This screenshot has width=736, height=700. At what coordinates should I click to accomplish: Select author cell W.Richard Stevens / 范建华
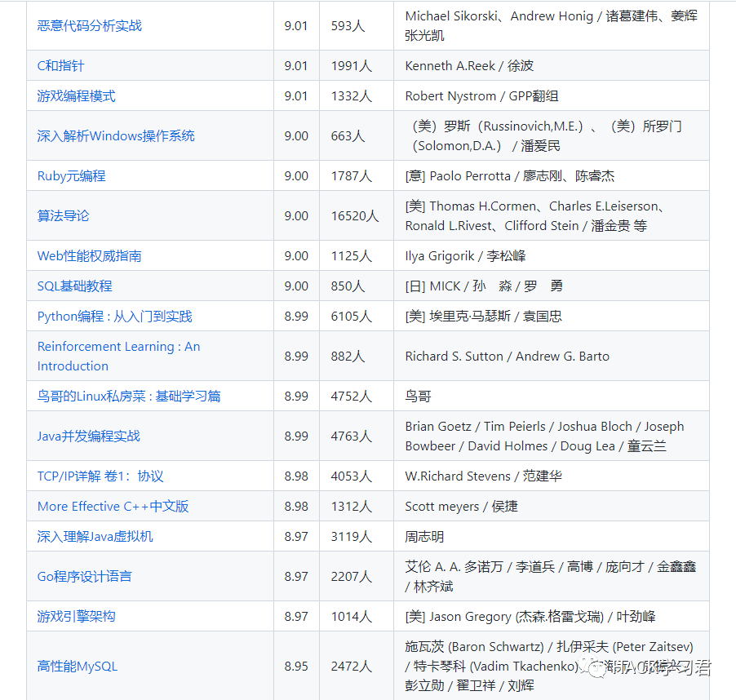pos(552,476)
